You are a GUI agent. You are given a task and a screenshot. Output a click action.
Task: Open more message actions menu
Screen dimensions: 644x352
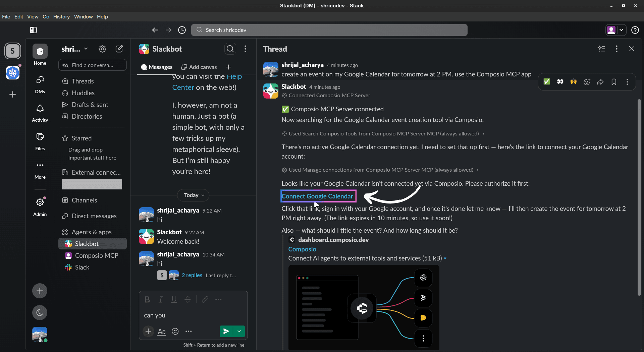[x=627, y=82]
